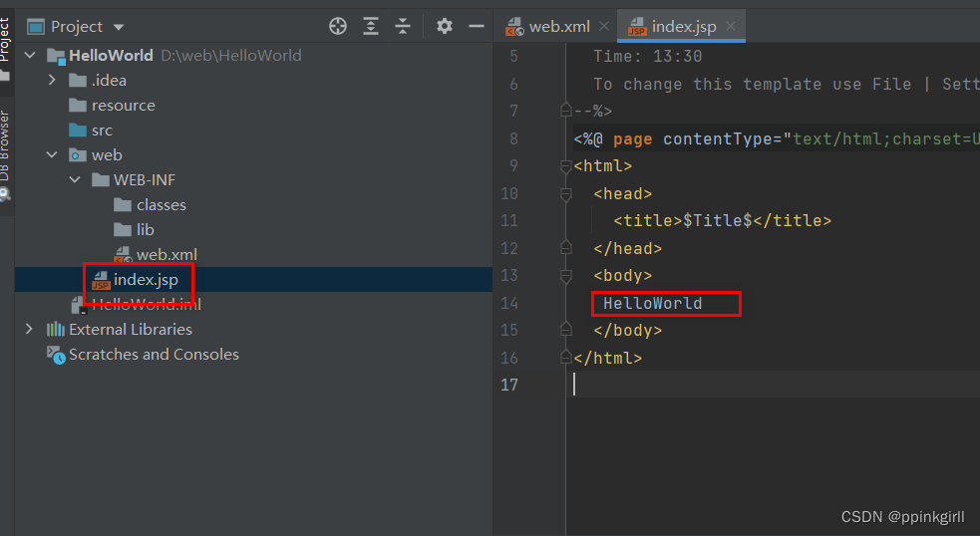Click line number 17 in the gutter
The image size is (980, 536).
[x=509, y=385]
